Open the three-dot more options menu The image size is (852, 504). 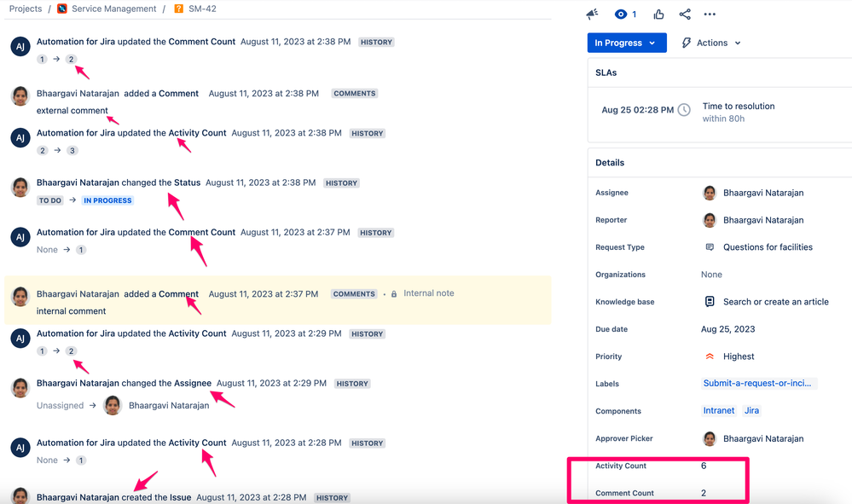pos(710,14)
